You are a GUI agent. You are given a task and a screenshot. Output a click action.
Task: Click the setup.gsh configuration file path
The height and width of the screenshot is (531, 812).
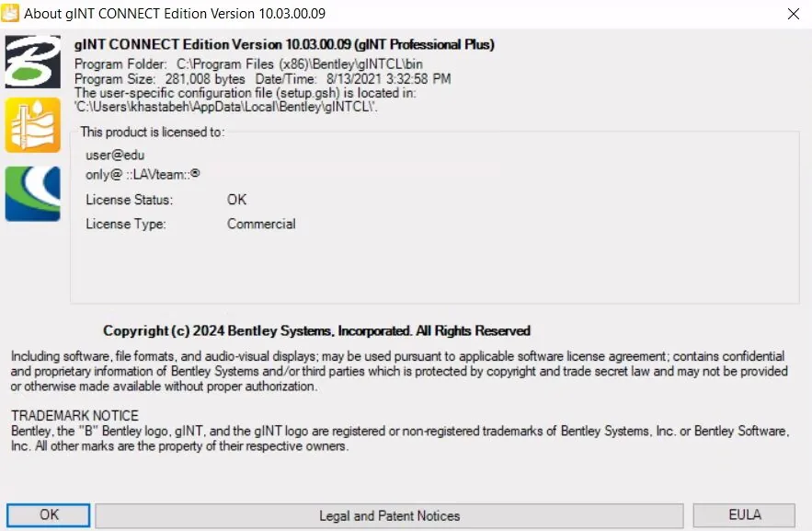(226, 107)
